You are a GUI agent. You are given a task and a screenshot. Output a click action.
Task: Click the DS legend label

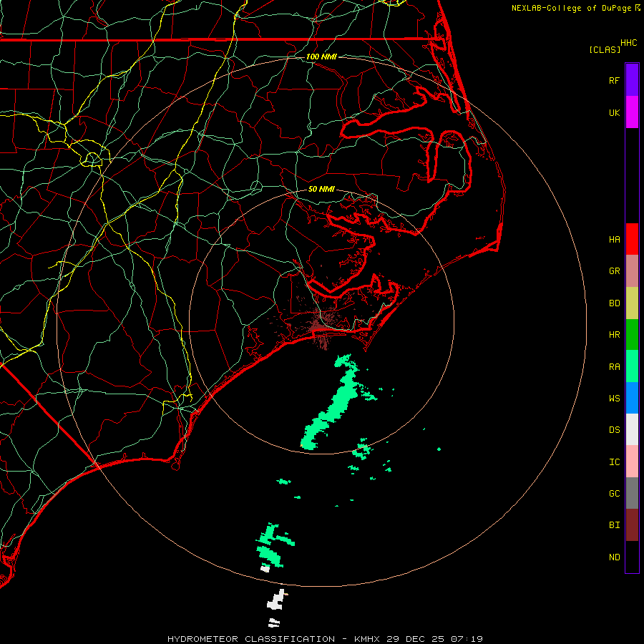point(615,429)
